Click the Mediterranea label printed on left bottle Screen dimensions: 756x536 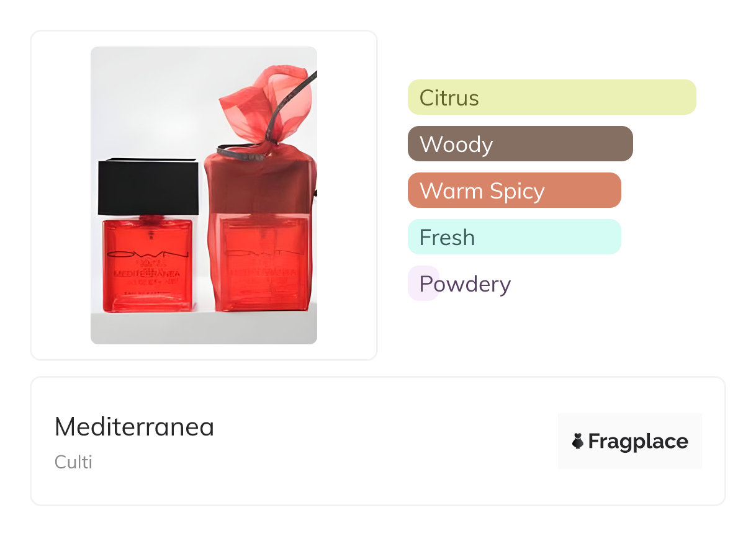tap(147, 273)
